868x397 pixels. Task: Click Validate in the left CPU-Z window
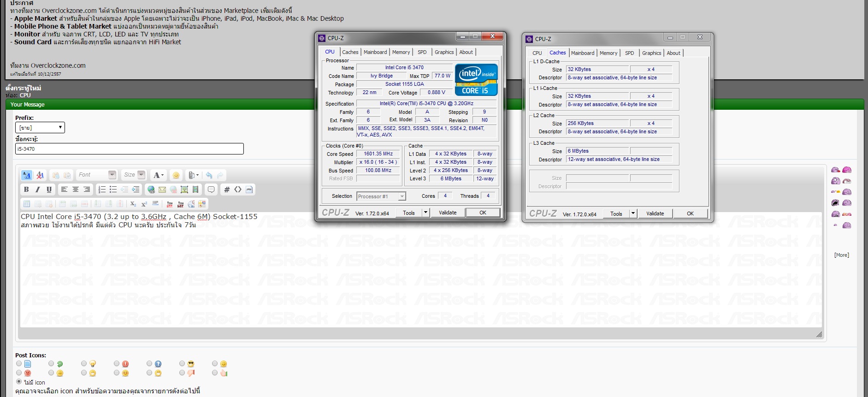point(448,213)
